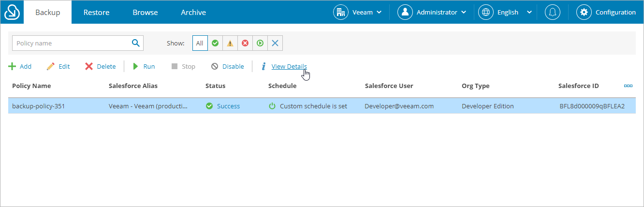Filter by running status icon
The width and height of the screenshot is (644, 207).
(260, 43)
